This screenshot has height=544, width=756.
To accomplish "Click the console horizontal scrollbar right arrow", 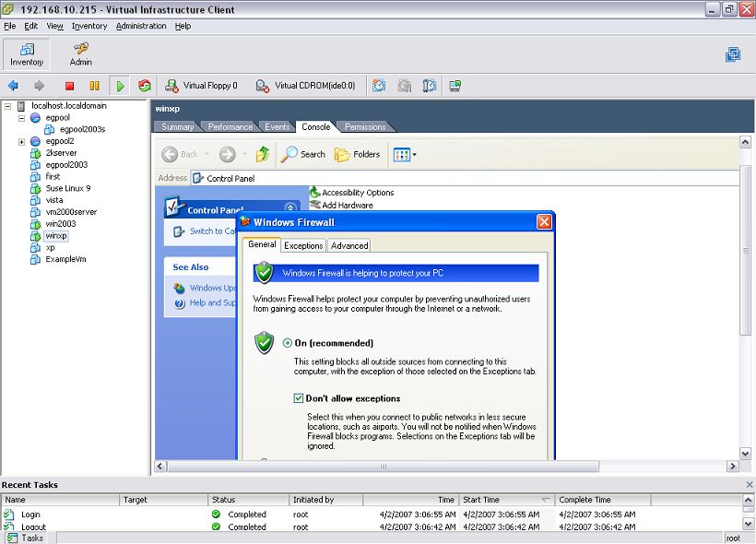I will (733, 467).
